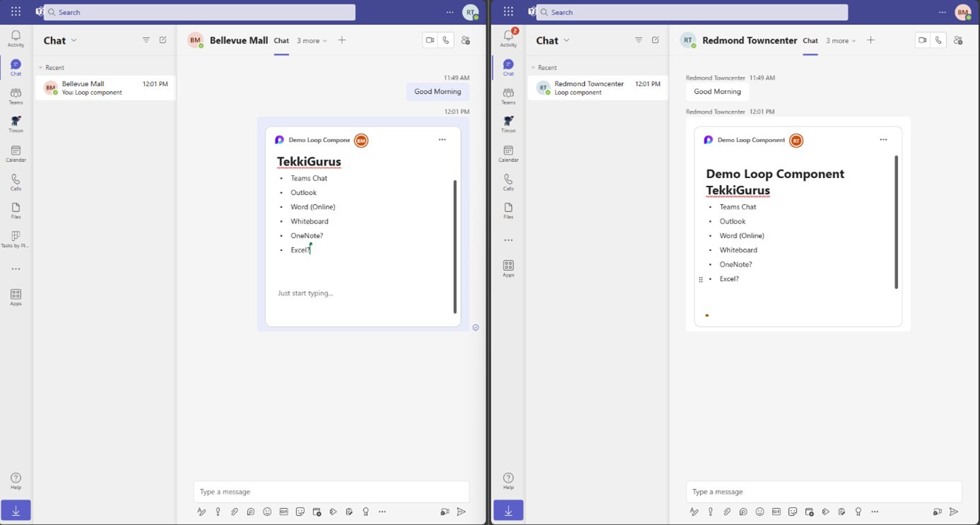Open Activity with badge in right Teams window
Image resolution: width=980 pixels, height=525 pixels.
pos(508,38)
